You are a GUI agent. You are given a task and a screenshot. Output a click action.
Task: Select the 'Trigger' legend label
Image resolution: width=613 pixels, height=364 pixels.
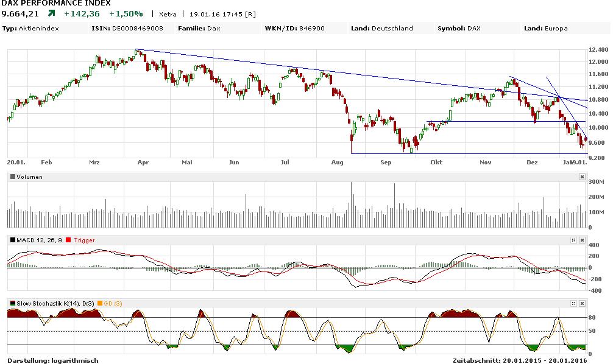[x=85, y=240]
